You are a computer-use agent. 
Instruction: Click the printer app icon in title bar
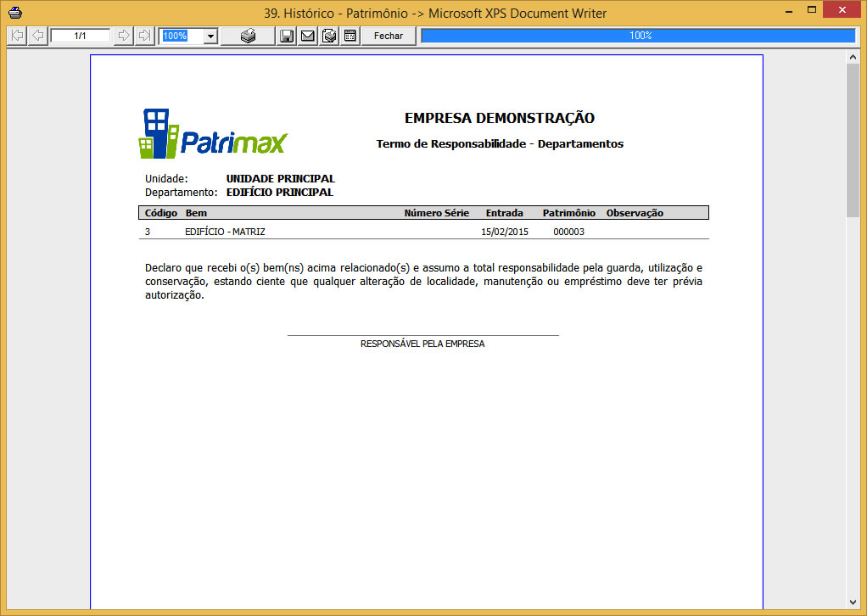[15, 12]
